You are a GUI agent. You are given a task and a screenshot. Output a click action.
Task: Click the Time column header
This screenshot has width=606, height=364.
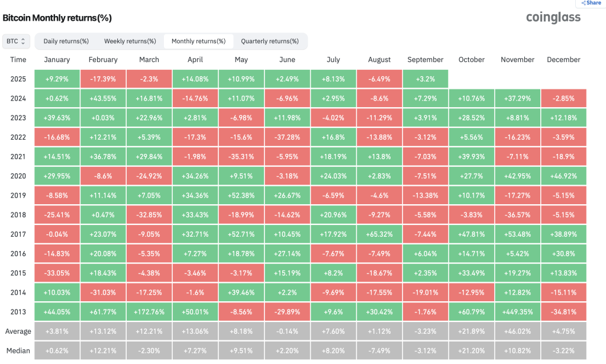tap(18, 60)
